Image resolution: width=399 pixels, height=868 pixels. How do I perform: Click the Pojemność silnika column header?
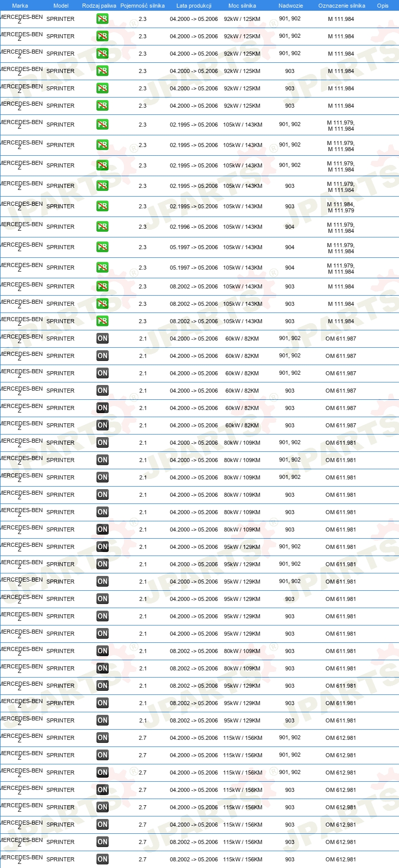tap(142, 6)
